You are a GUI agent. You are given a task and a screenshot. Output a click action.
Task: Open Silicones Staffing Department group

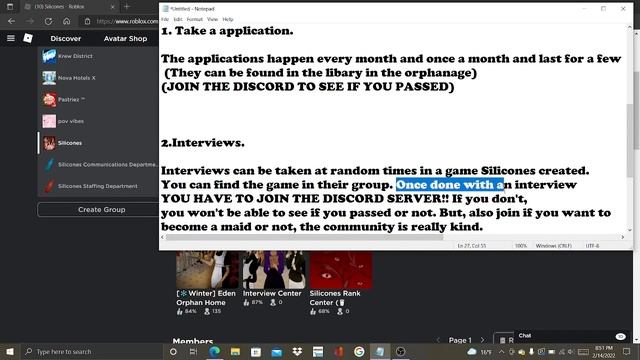tap(98, 186)
